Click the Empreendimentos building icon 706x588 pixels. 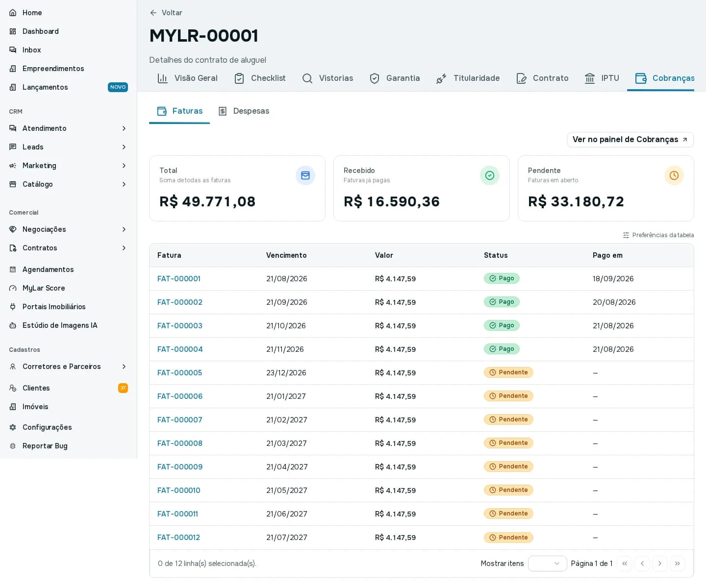13,69
